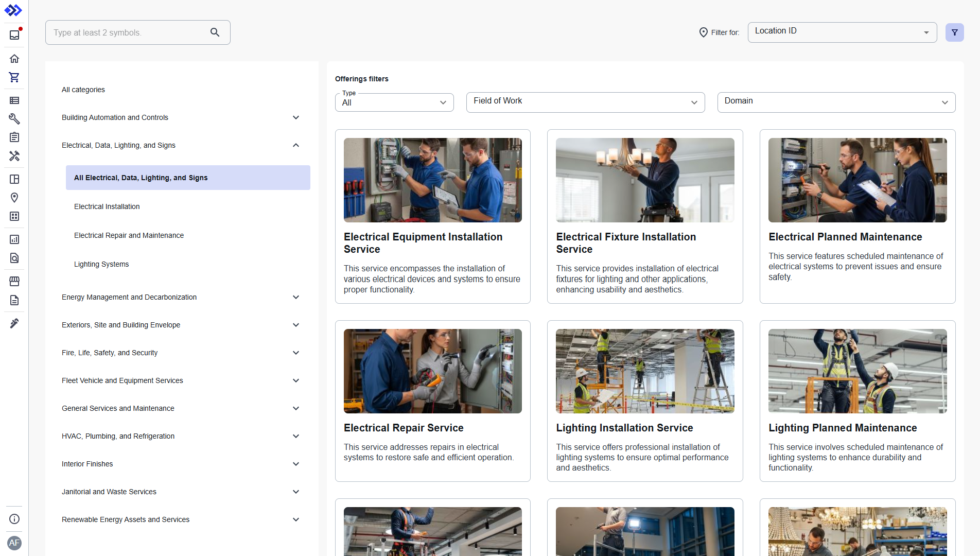Open the bar chart report icon
The width and height of the screenshot is (980, 556).
tap(14, 239)
